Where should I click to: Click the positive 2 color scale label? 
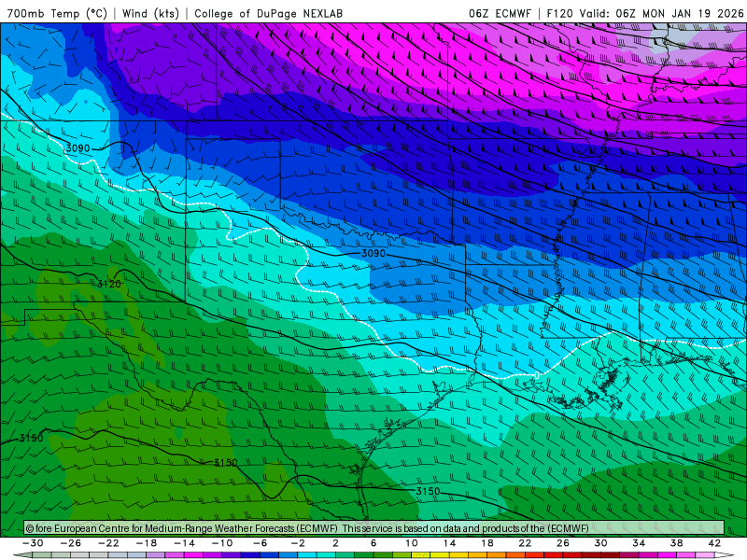coord(336,543)
